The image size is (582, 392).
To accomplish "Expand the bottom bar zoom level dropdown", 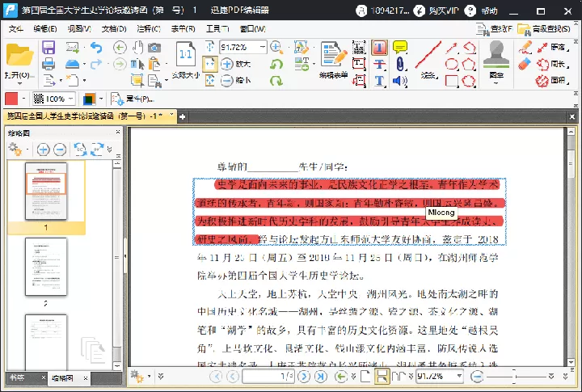I will point(459,376).
